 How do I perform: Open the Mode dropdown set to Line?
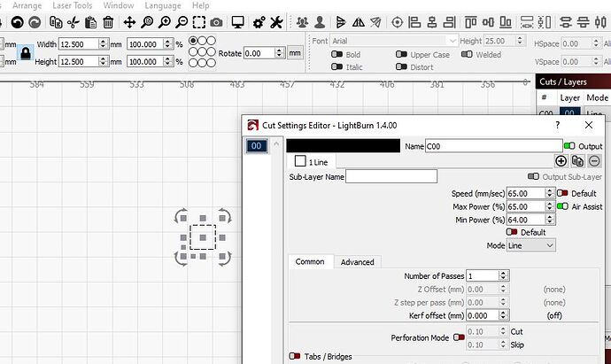pyautogui.click(x=538, y=245)
